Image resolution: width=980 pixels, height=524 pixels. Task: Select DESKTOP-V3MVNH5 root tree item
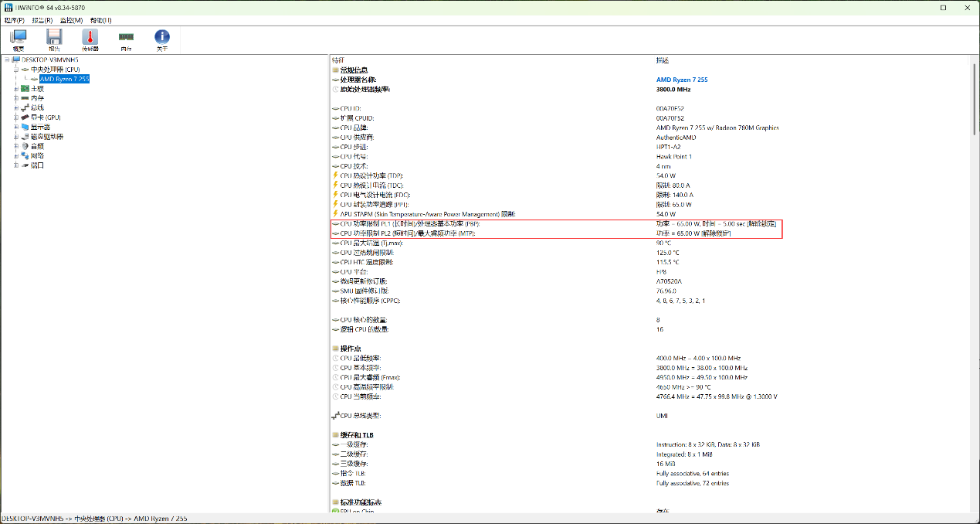(49, 60)
